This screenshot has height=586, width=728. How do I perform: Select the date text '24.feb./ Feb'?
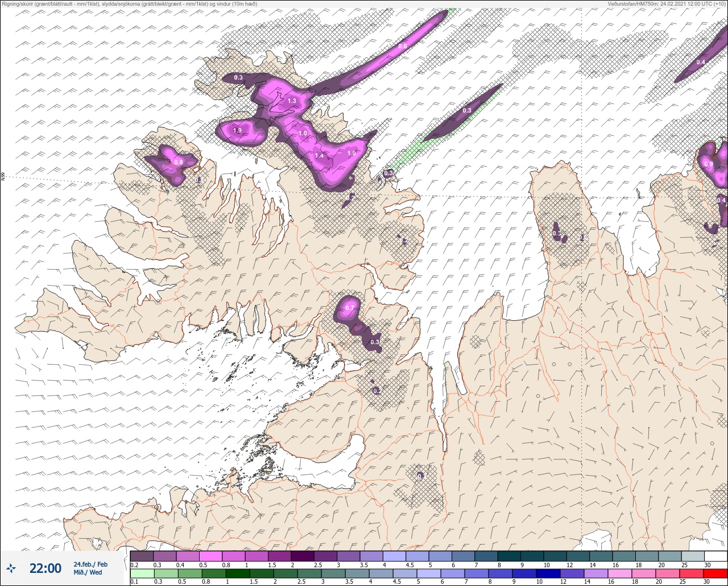point(90,564)
